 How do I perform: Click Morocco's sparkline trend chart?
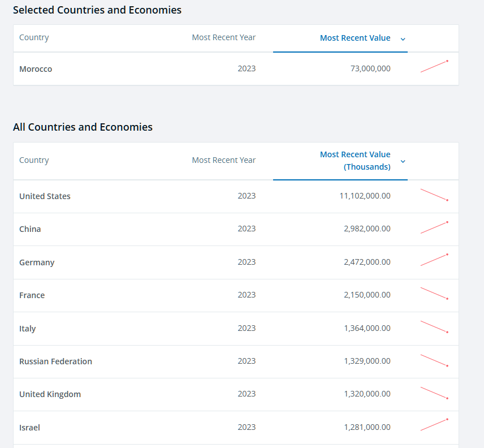(434, 67)
